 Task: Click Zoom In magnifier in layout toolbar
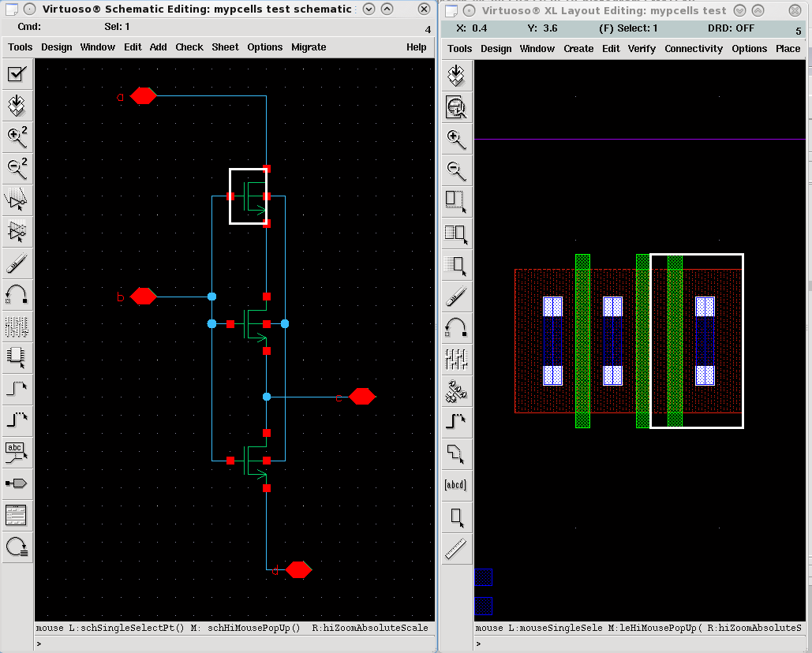point(456,139)
